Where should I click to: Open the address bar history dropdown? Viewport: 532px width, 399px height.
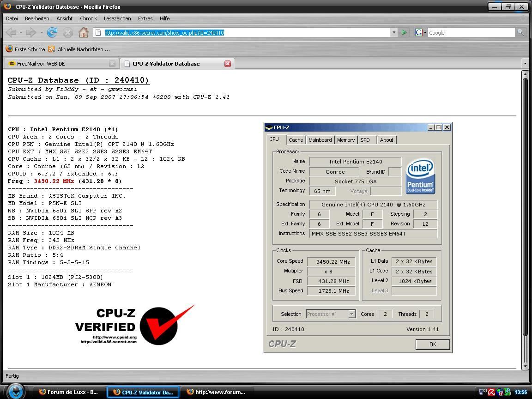tap(394, 33)
